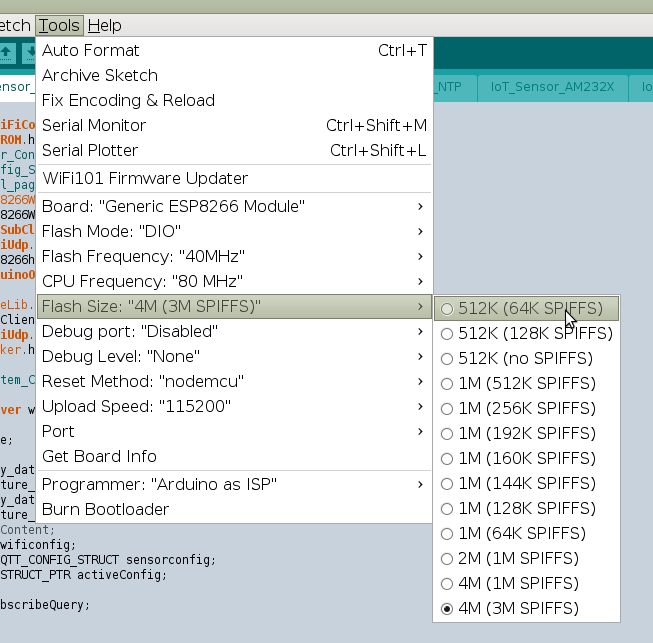This screenshot has width=653, height=643.
Task: Pick 2M (1M SPIFFS) flash size
Action: point(518,558)
